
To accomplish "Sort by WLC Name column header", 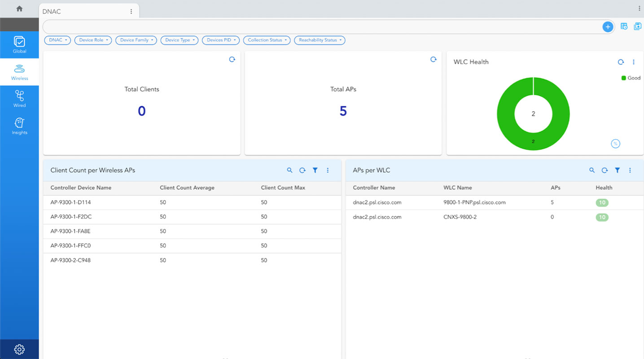I will [458, 188].
